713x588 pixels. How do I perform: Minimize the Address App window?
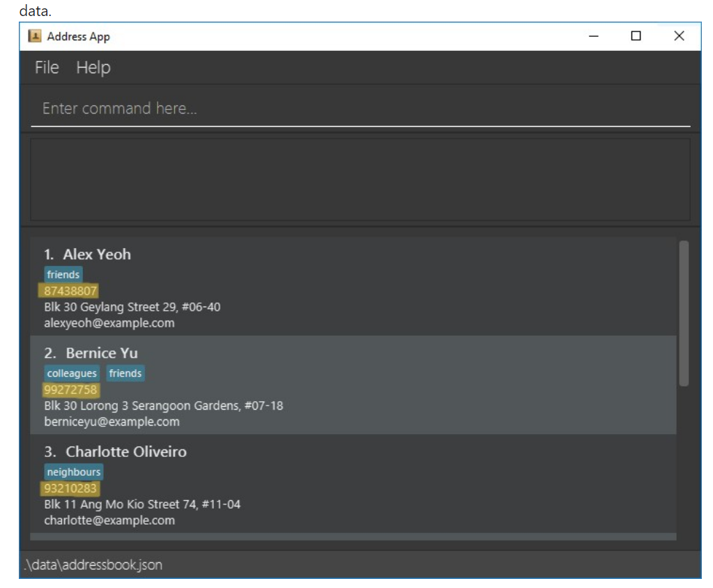(593, 36)
